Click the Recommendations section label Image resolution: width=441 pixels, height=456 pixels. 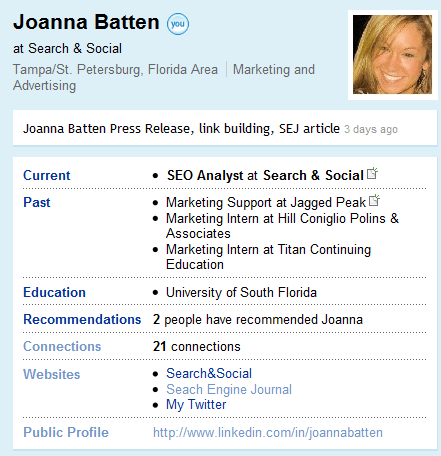click(82, 319)
